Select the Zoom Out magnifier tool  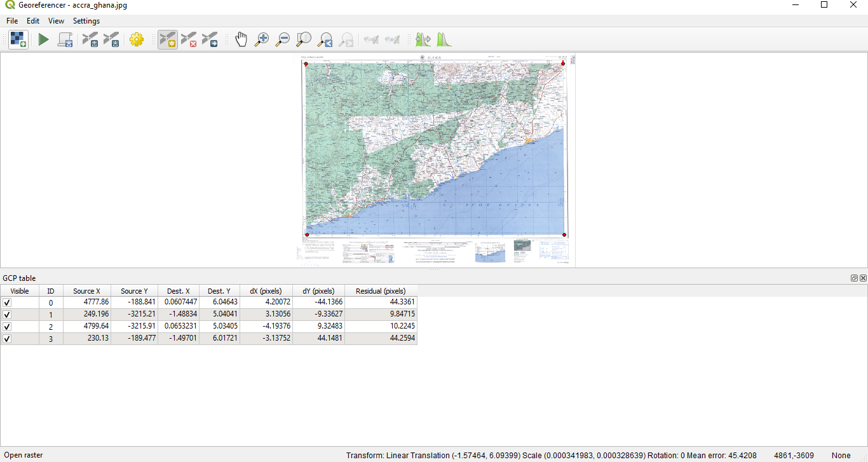283,40
